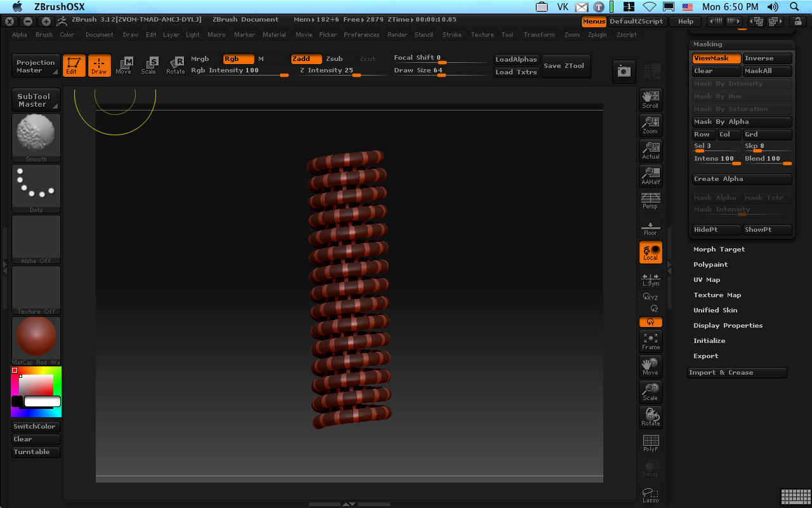Expand the Polypaint section
The width and height of the screenshot is (812, 508).
coord(710,265)
